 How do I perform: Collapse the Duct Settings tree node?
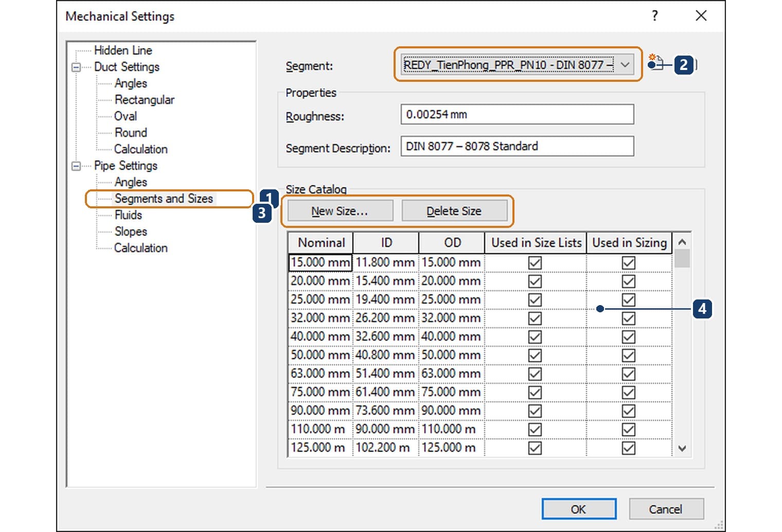tap(76, 67)
